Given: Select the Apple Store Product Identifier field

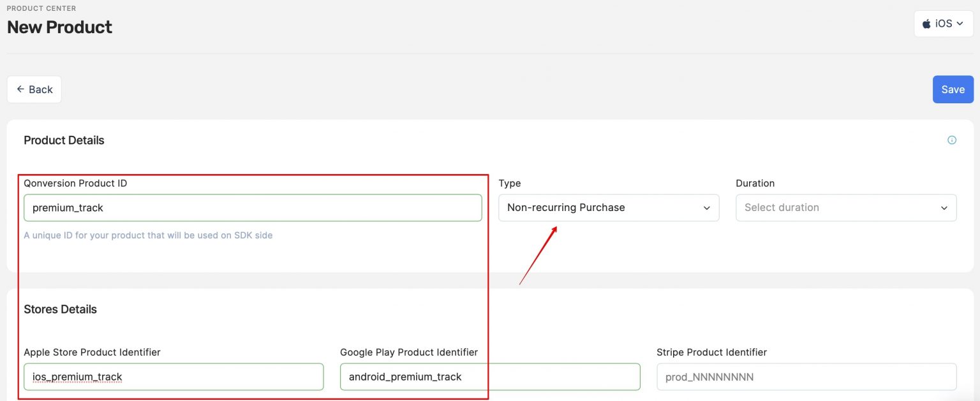Looking at the screenshot, I should click(173, 377).
